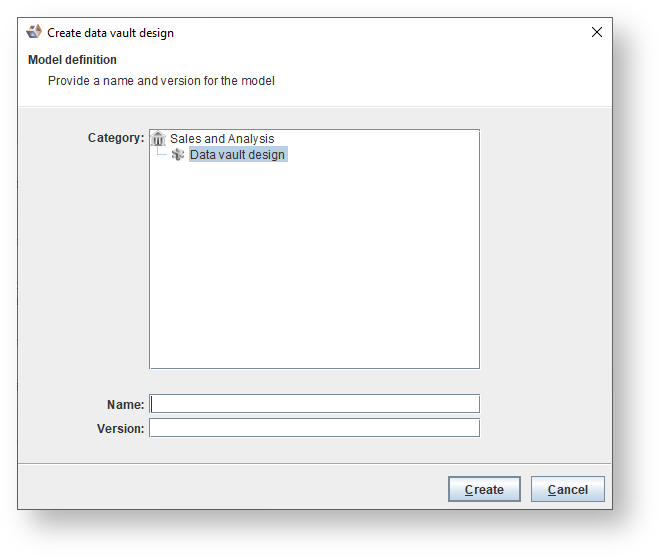Click the application icon in title bar
The width and height of the screenshot is (661, 558).
click(34, 32)
